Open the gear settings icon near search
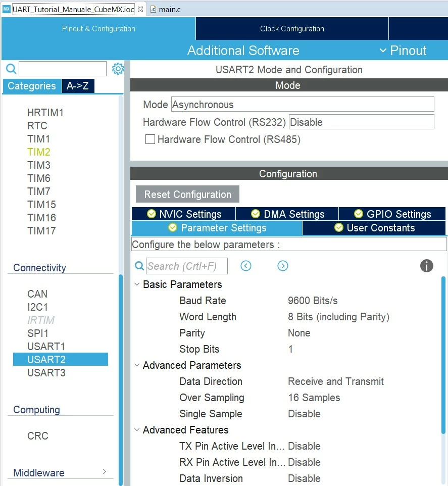448x486 pixels. point(118,69)
